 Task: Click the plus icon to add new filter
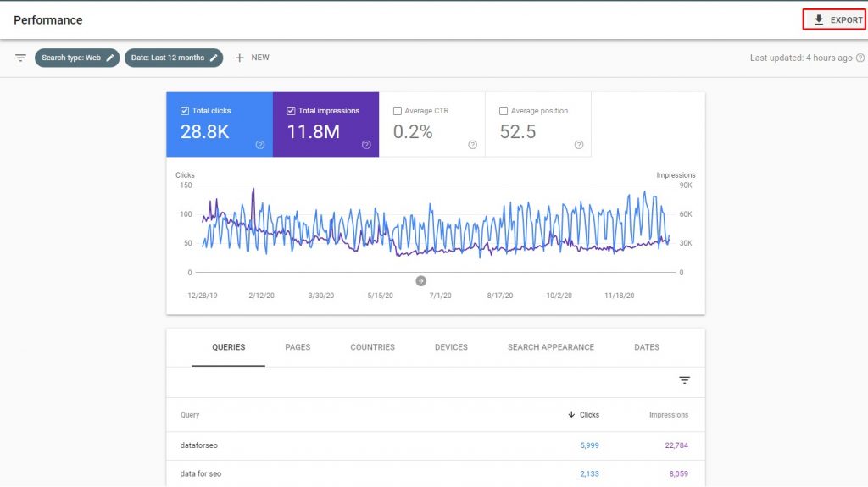239,58
